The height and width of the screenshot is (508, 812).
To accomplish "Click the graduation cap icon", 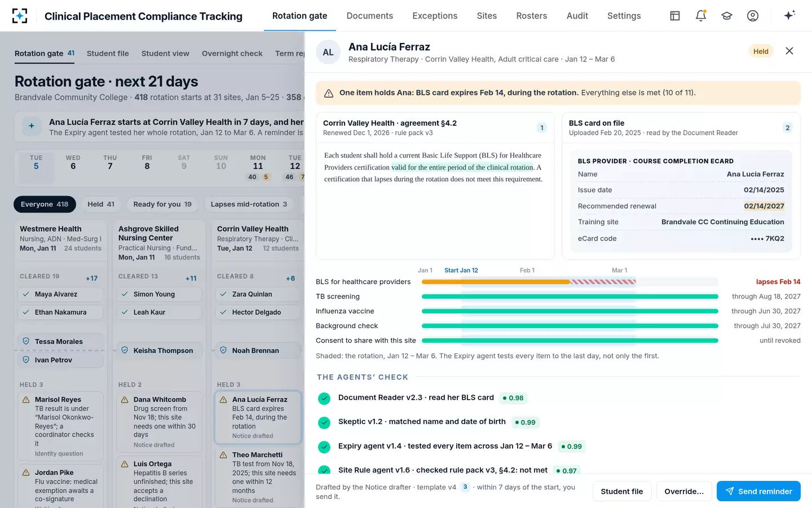I will [x=727, y=16].
